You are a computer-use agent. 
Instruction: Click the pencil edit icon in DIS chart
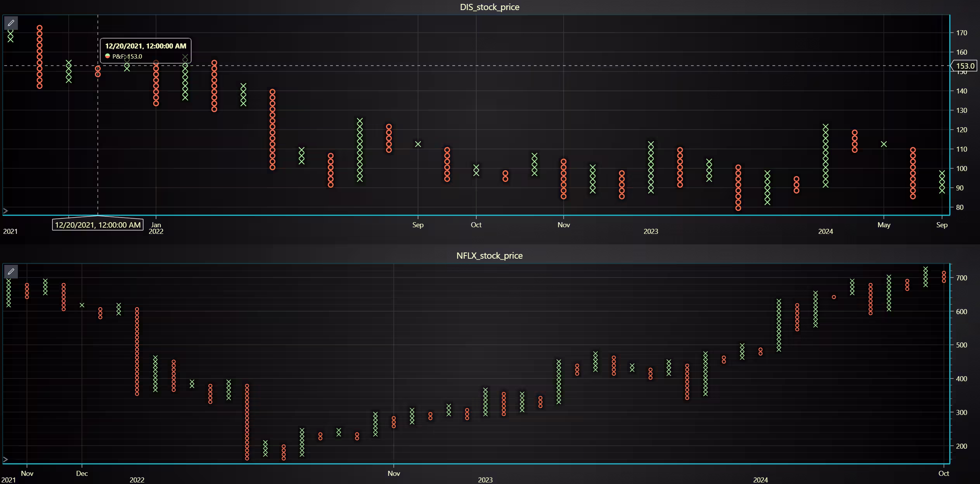(11, 23)
